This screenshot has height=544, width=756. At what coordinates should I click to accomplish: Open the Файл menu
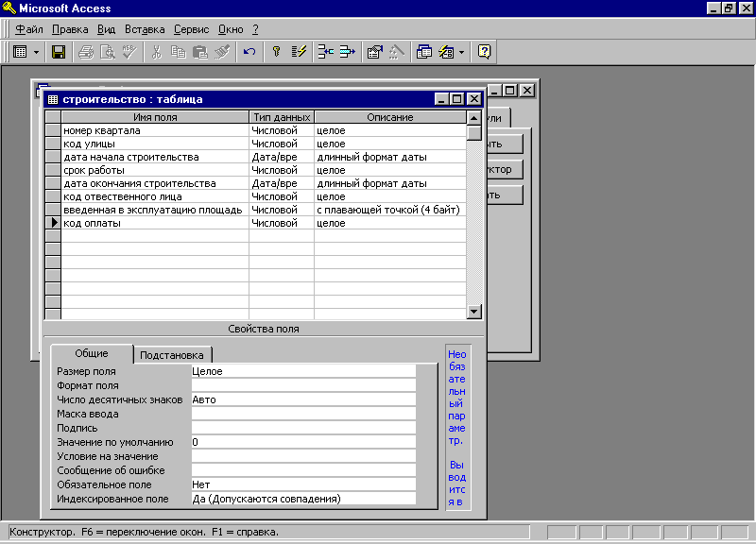29,29
